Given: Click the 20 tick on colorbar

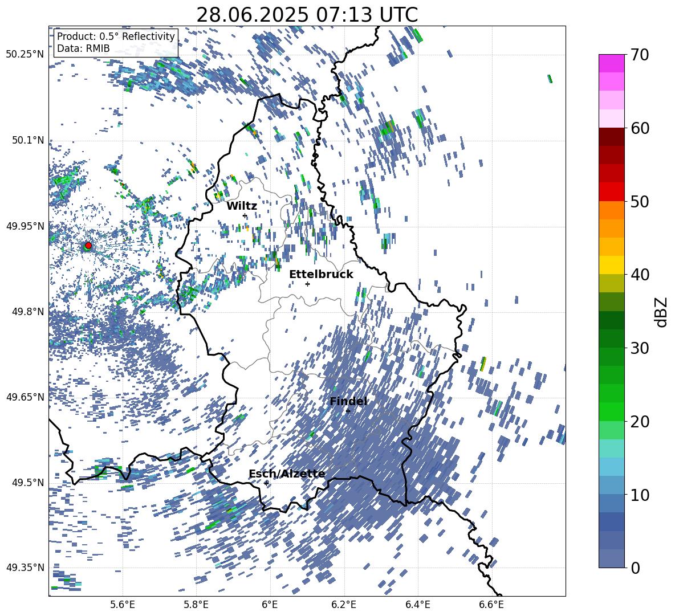Looking at the screenshot, I should [x=640, y=422].
